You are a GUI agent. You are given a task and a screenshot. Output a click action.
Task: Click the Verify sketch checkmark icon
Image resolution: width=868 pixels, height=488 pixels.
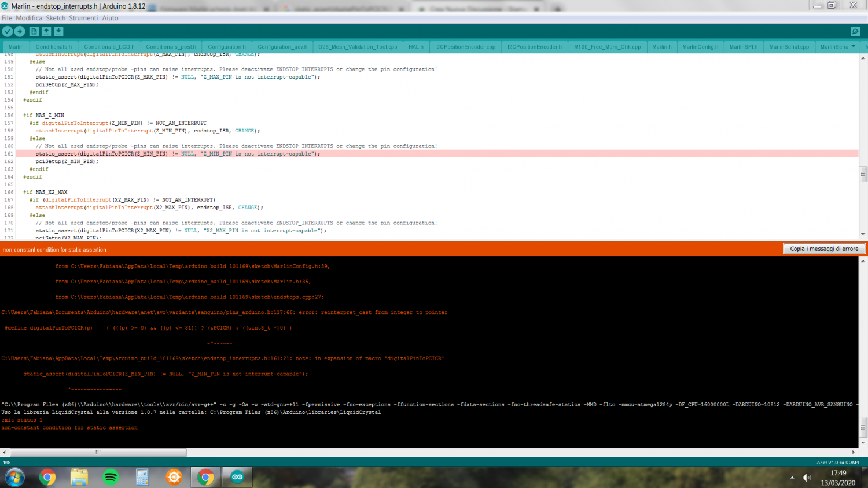pyautogui.click(x=8, y=31)
